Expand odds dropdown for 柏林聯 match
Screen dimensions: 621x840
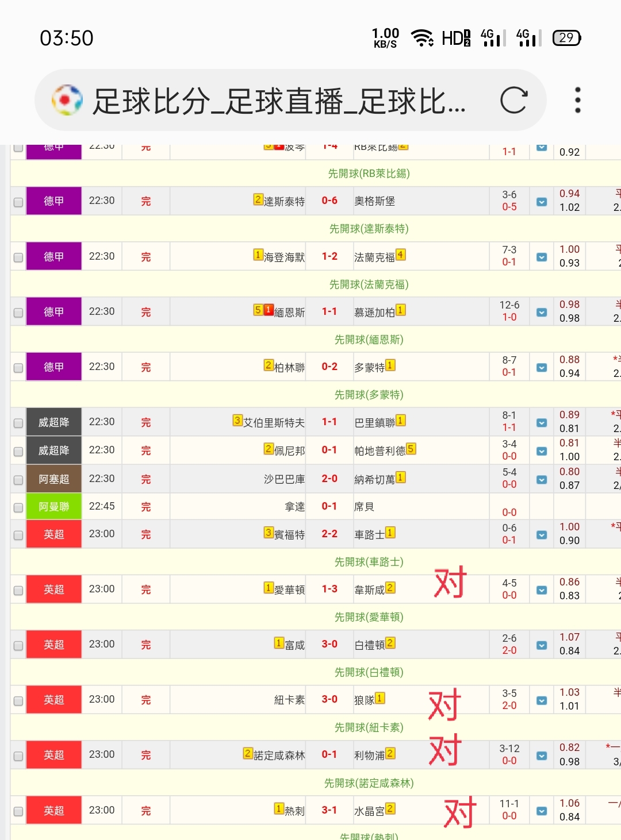click(542, 367)
